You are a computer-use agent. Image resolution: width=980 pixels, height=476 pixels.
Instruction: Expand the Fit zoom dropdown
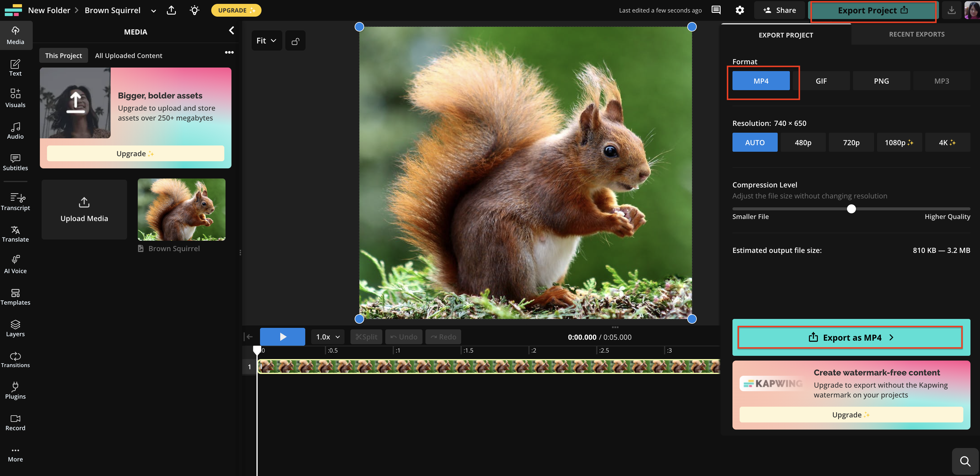pos(266,41)
